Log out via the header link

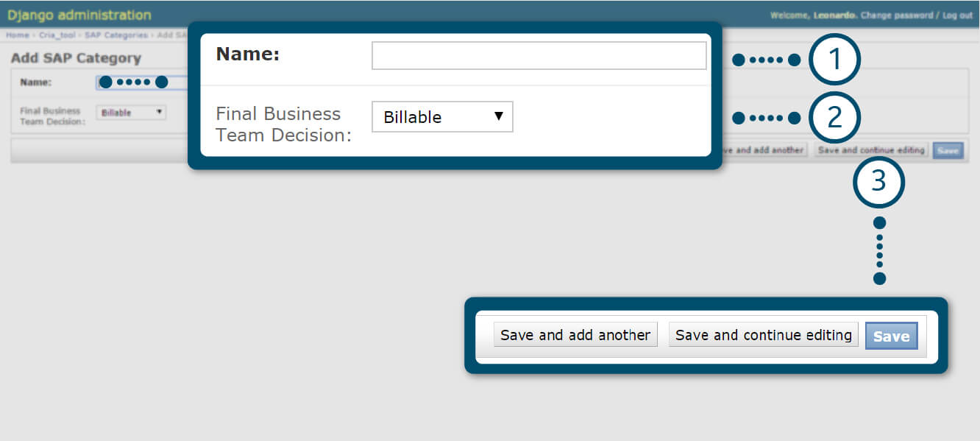tap(957, 15)
